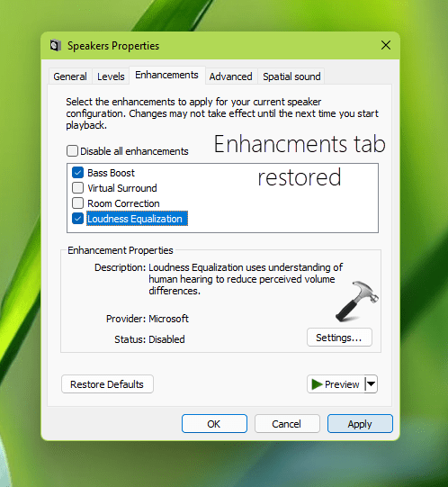Image resolution: width=448 pixels, height=487 pixels.
Task: Switch to the General tab
Action: tap(70, 77)
